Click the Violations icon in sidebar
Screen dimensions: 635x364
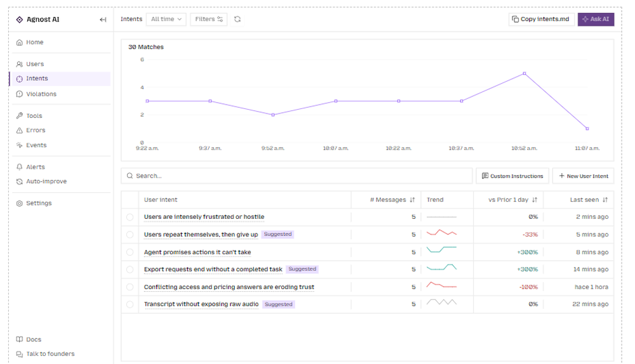tap(20, 94)
